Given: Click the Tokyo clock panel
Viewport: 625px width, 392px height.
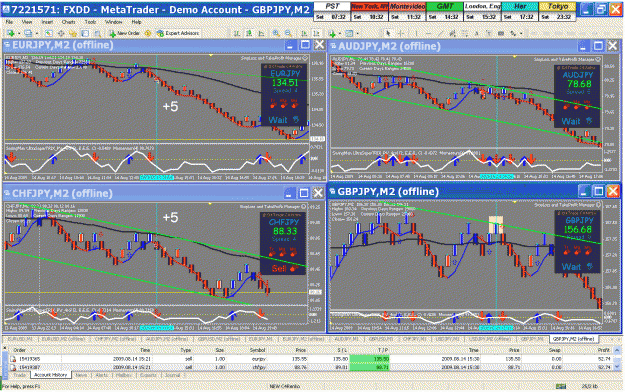Looking at the screenshot, I should click(x=557, y=11).
